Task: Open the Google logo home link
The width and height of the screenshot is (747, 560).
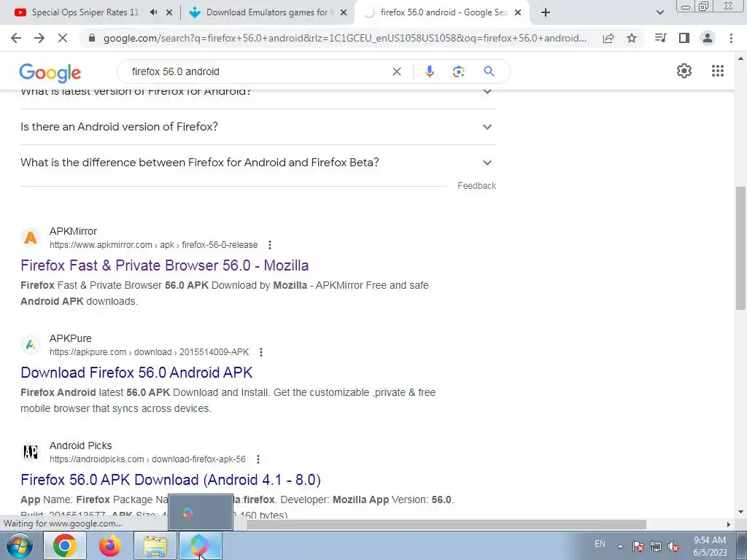Action: pyautogui.click(x=50, y=73)
